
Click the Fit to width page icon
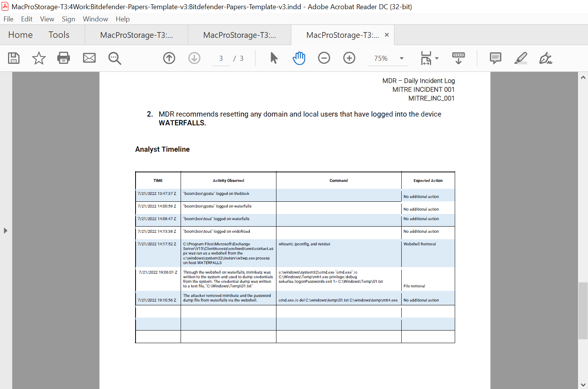pos(426,58)
